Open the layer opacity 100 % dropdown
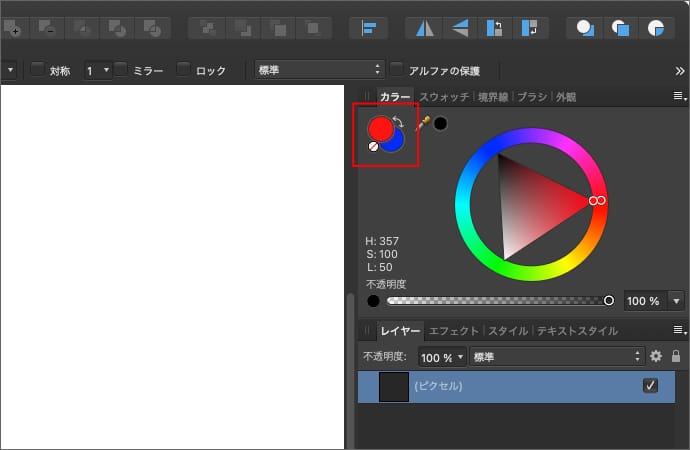Image resolution: width=690 pixels, height=450 pixels. click(x=442, y=357)
